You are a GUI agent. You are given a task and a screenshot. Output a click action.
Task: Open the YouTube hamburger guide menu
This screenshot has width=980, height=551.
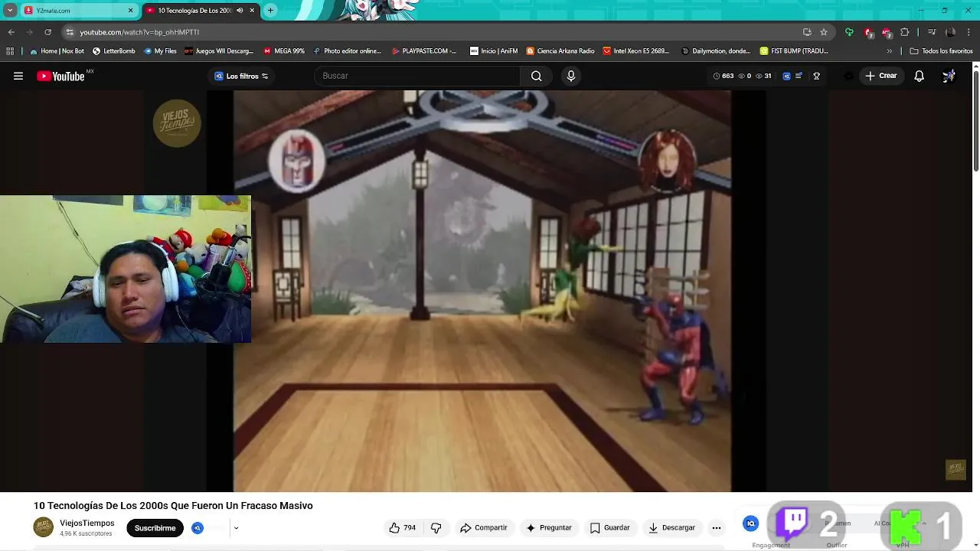18,76
